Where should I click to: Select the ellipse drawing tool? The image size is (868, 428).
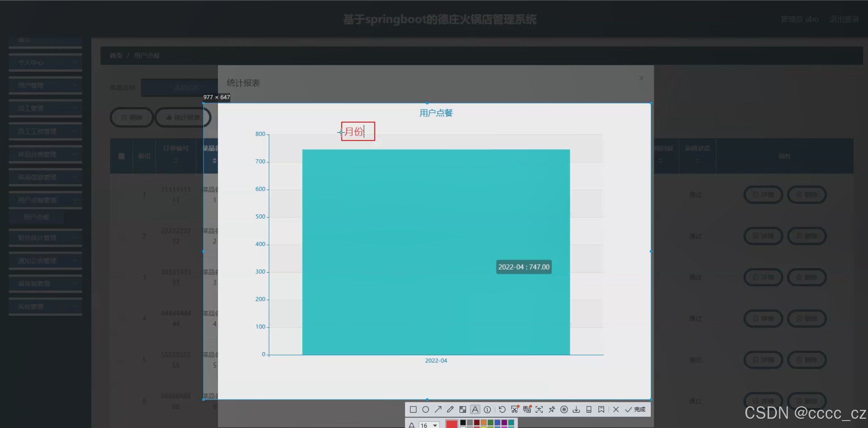pos(425,410)
